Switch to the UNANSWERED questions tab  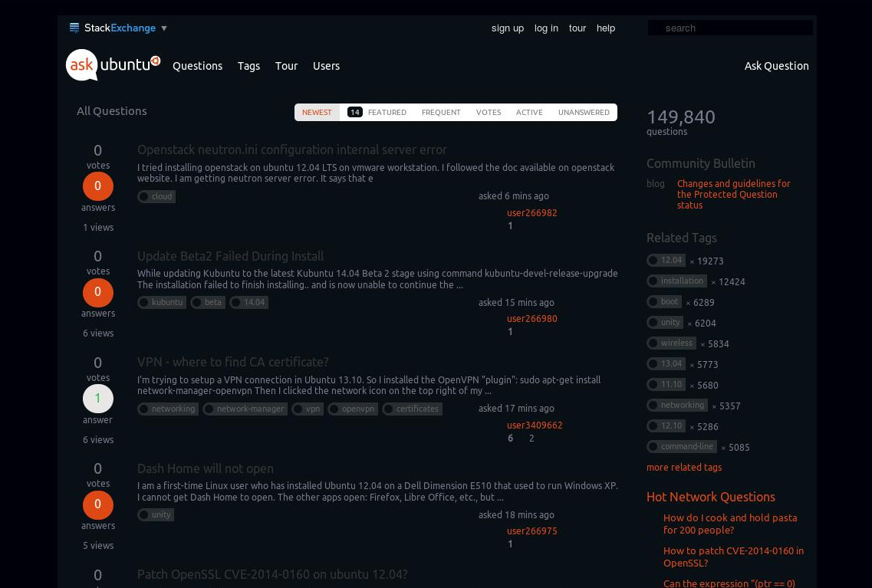[584, 112]
